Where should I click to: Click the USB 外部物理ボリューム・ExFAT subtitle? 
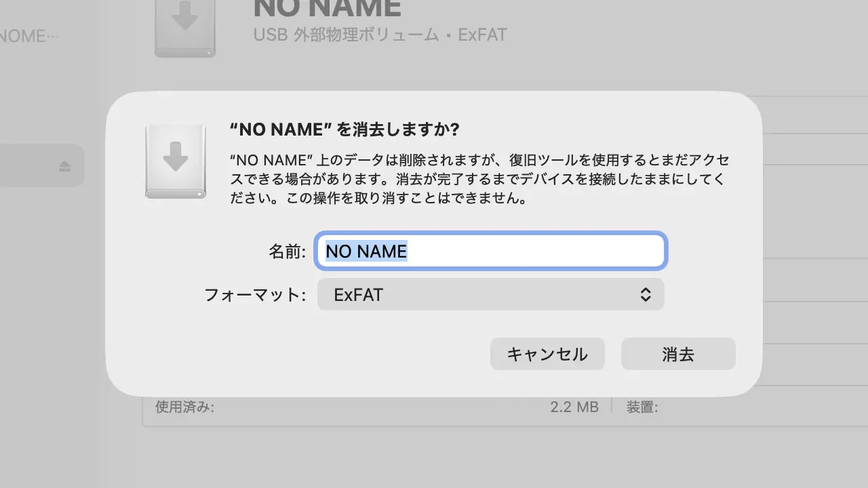coord(380,35)
